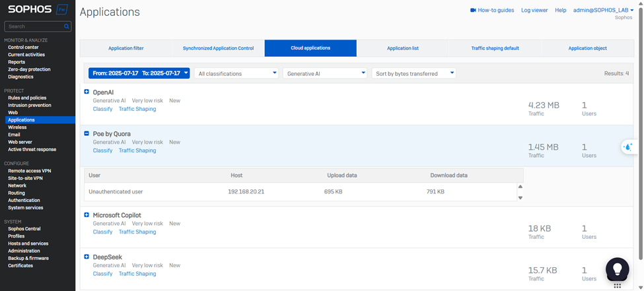Viewport: 644px width, 291px height.
Task: Collapse the Poe by Quora row
Action: [x=87, y=133]
